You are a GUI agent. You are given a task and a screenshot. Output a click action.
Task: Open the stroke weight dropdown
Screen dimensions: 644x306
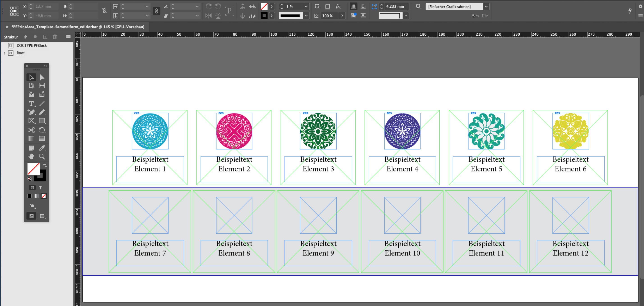pyautogui.click(x=306, y=7)
